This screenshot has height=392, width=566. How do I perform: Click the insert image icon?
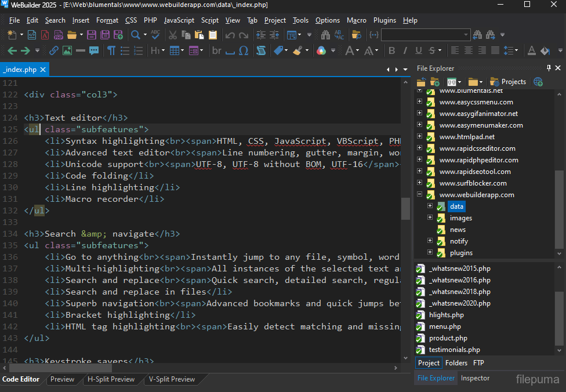point(67,50)
